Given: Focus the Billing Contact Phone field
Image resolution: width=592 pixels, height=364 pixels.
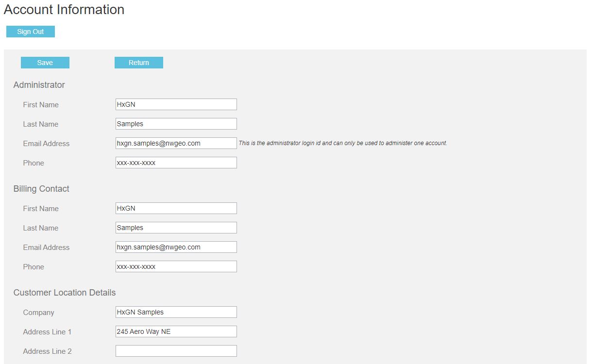Looking at the screenshot, I should pyautogui.click(x=176, y=266).
